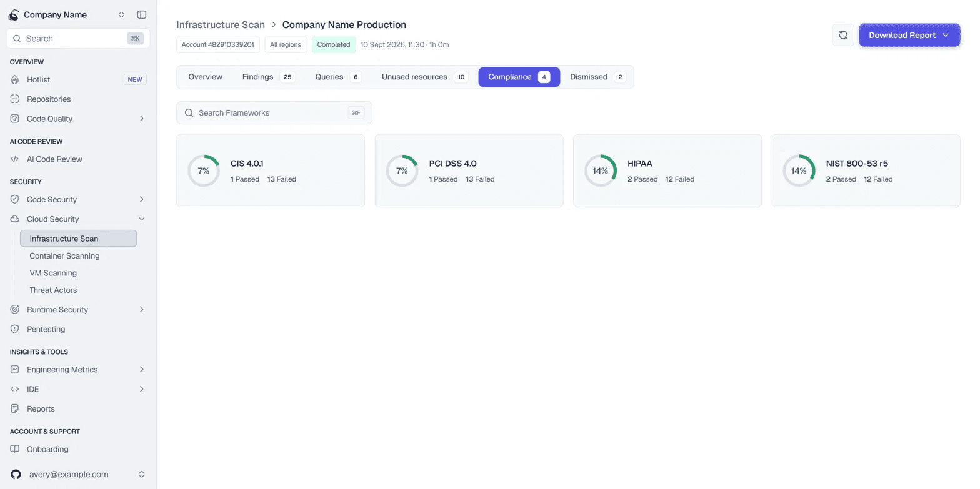Expand the Runtime Security menu

click(x=78, y=310)
